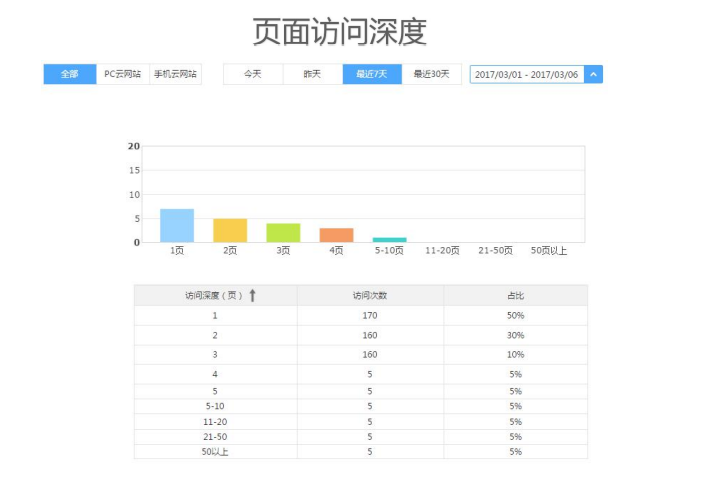714x479 pixels.
Task: Sort by 访问深度 using arrow icon
Action: [253, 295]
